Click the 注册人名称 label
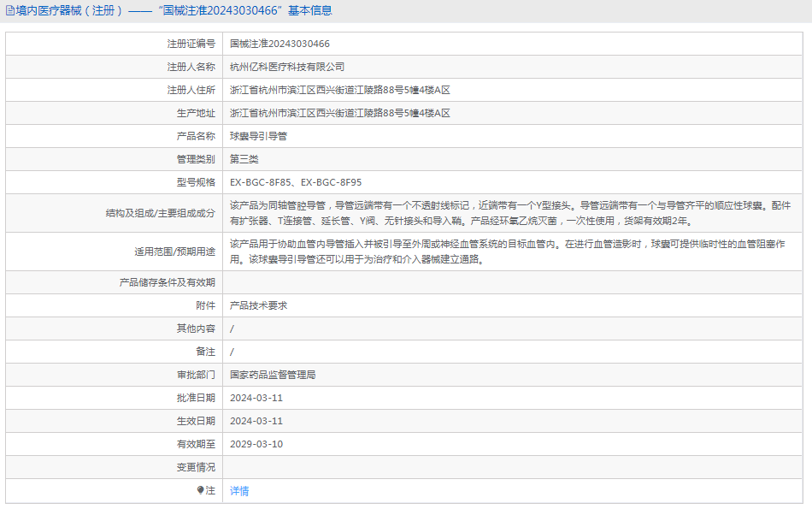812x509 pixels. click(x=191, y=67)
